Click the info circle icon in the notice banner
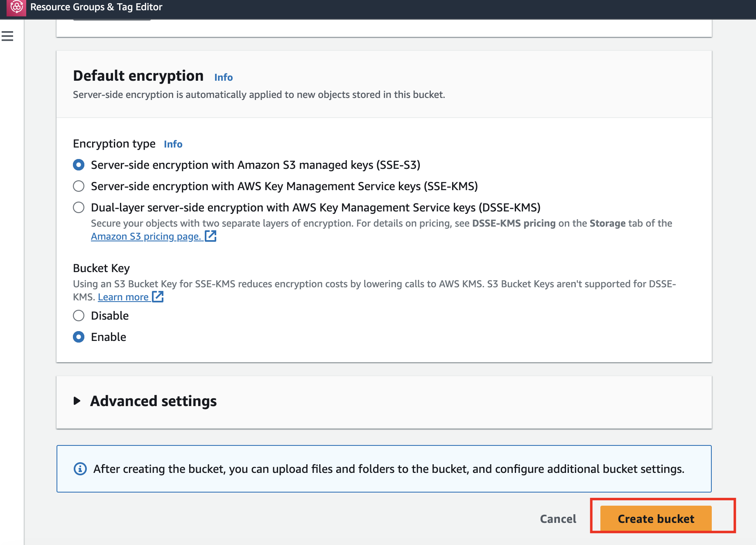Screen dimensions: 756x545 [80, 469]
